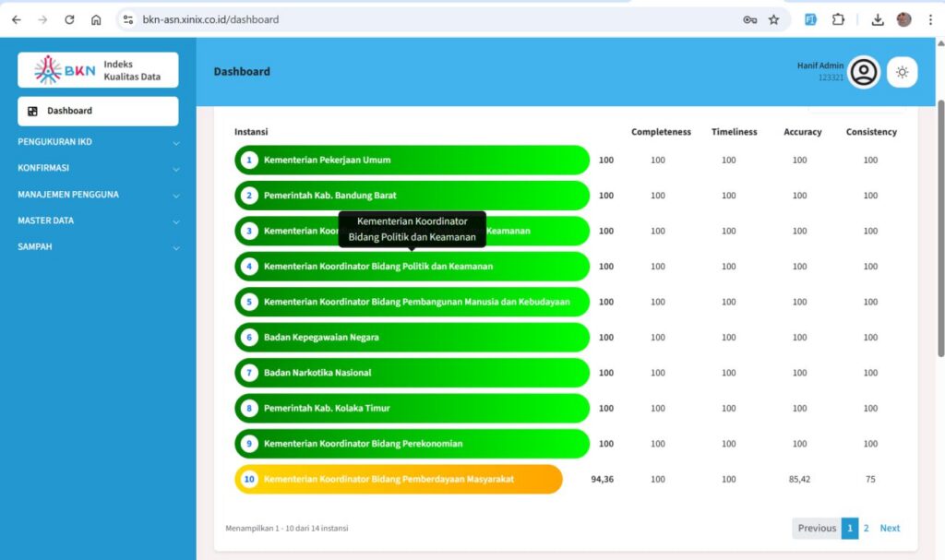The height and width of the screenshot is (560, 945).
Task: Open the Dashboard sidebar menu item
Action: tap(98, 111)
